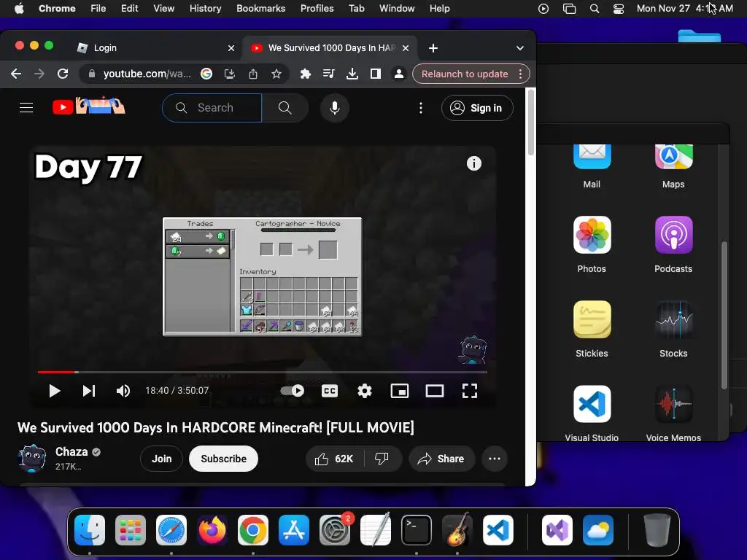The height and width of the screenshot is (560, 747).
Task: Open the Profiles menu
Action: tap(317, 9)
